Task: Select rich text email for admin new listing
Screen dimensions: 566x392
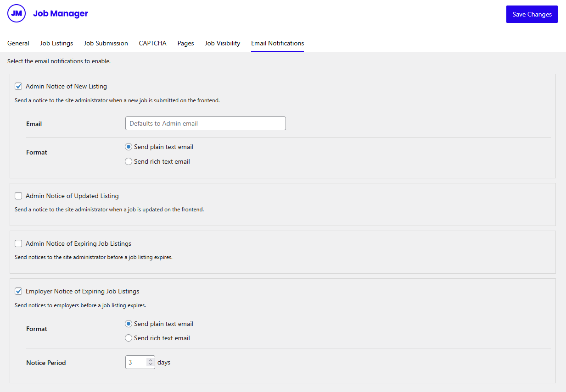Action: [129, 161]
